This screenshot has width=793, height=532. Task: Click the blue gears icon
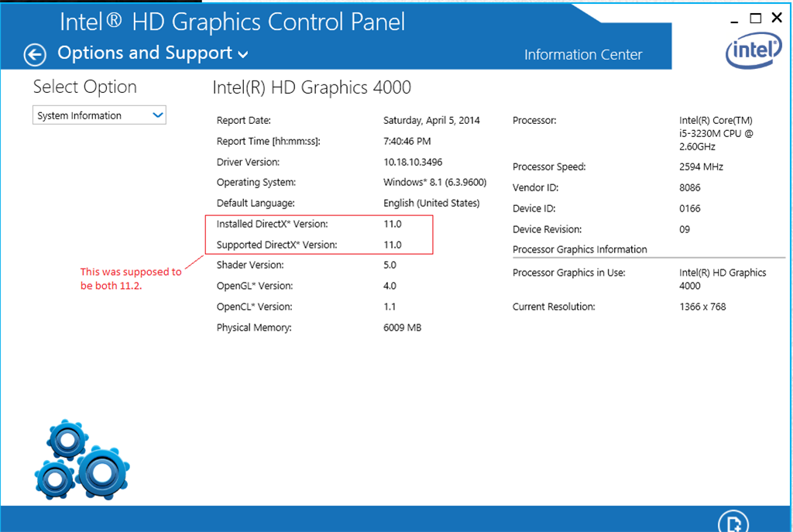pyautogui.click(x=82, y=460)
